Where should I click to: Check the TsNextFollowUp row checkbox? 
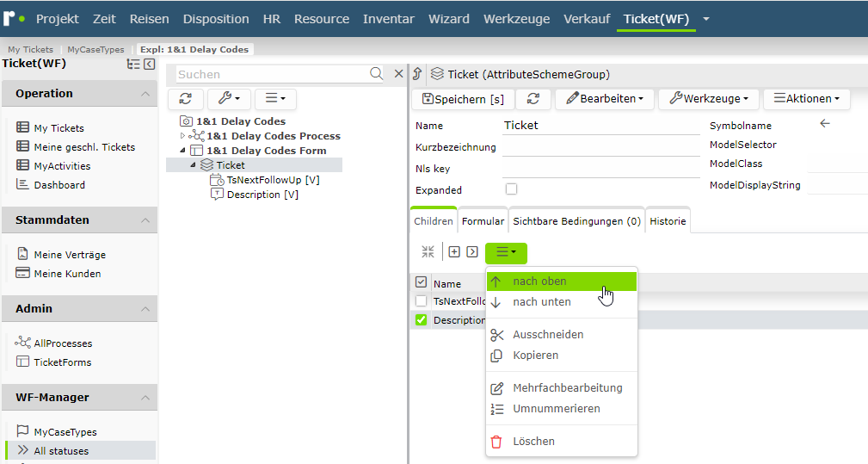[x=421, y=301]
